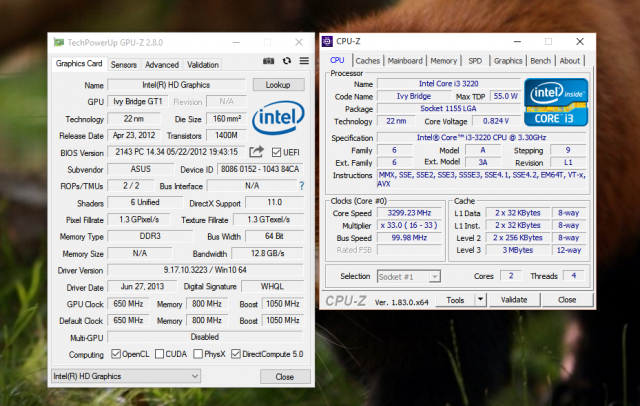The image size is (640, 406).
Task: Open the Mainboard tab in CPU-Z
Action: pos(405,60)
